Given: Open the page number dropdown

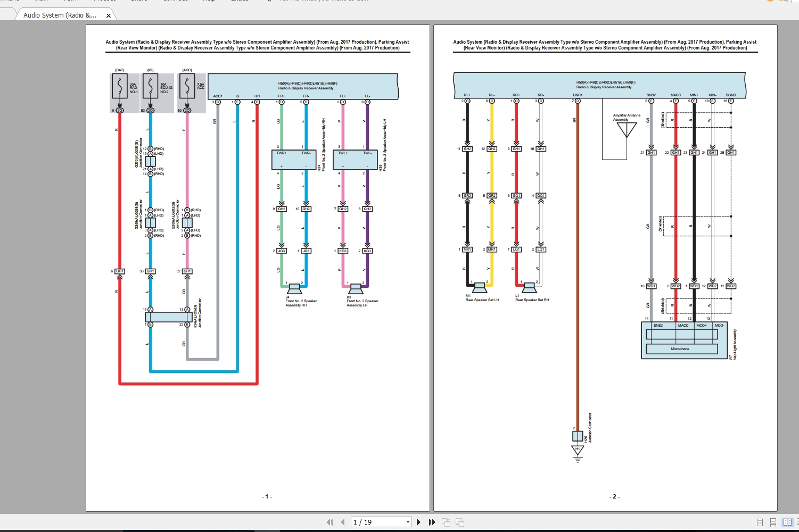Looking at the screenshot, I should coord(408,522).
